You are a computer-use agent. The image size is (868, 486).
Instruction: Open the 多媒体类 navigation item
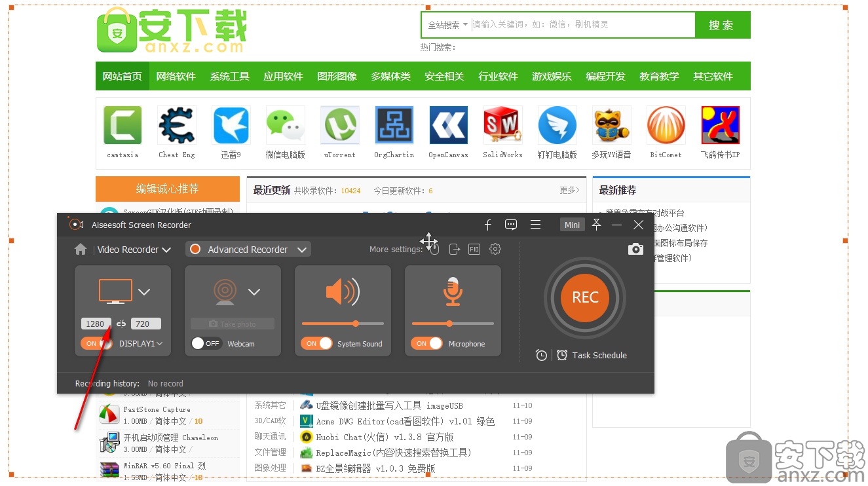coord(391,76)
